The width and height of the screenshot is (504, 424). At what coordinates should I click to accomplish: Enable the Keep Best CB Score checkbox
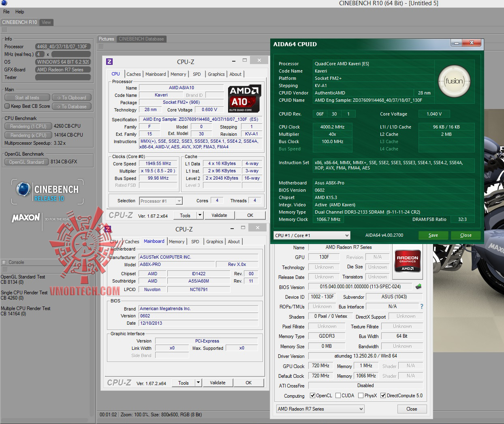pos(7,106)
